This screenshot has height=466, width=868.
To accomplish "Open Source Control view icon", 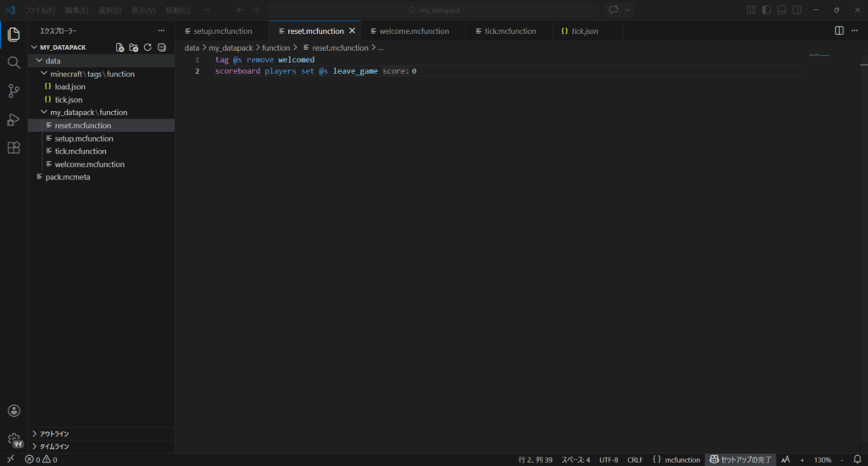I will point(14,91).
